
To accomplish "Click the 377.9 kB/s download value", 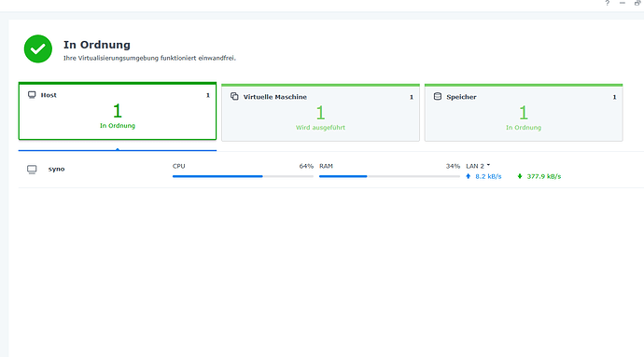I will pyautogui.click(x=544, y=176).
